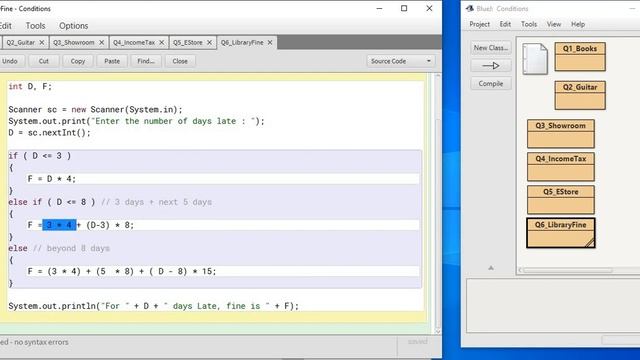The width and height of the screenshot is (640, 360).
Task: Close the Q6_LibraryFine tab
Action: (x=270, y=42)
